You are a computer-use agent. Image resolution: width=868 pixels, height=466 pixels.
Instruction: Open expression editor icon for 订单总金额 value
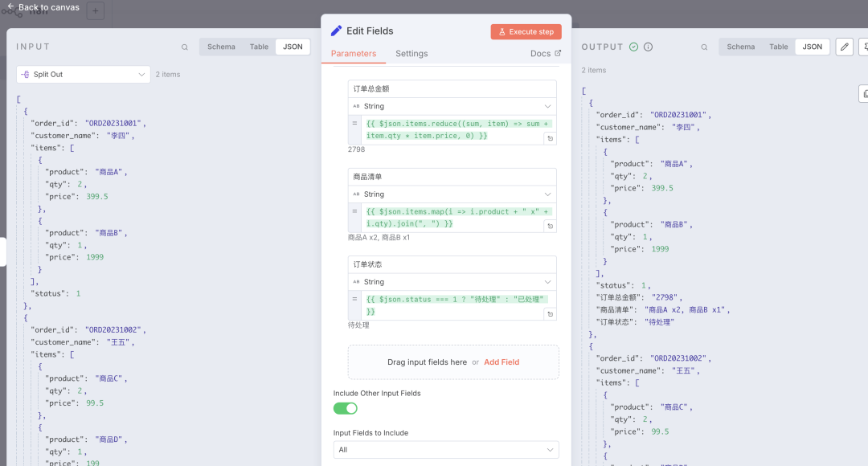[x=551, y=138]
